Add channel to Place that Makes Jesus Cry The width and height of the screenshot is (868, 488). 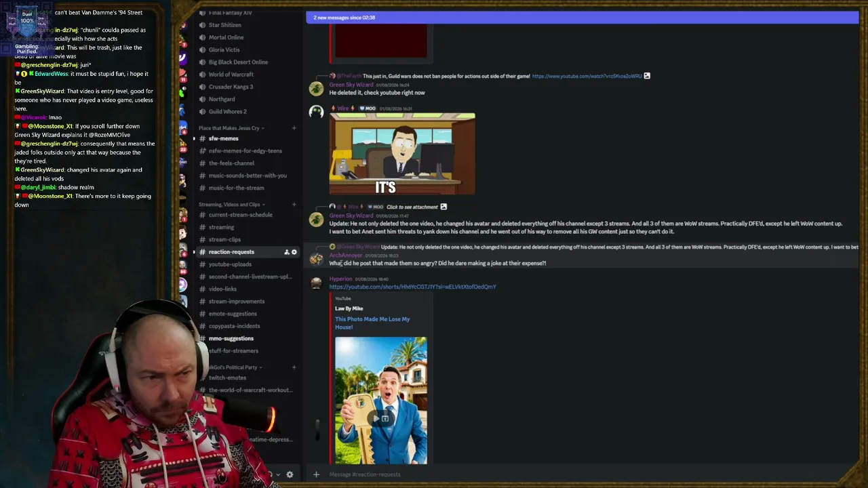click(x=294, y=128)
